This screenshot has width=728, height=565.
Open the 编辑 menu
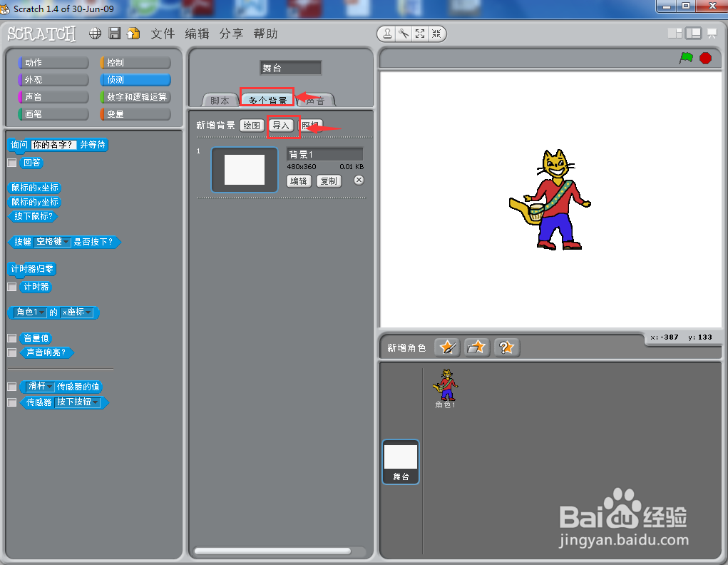[x=197, y=34]
